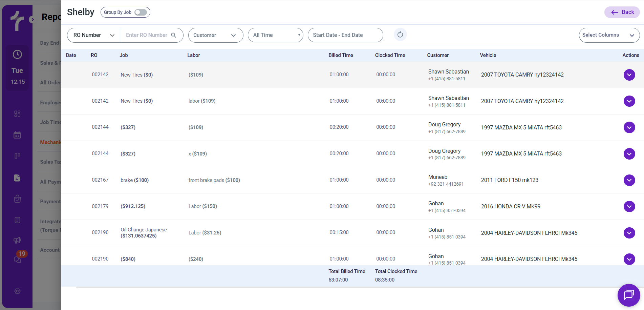Image resolution: width=644 pixels, height=310 pixels.
Task: Open the settings gear in the sidebar
Action: tap(17, 291)
